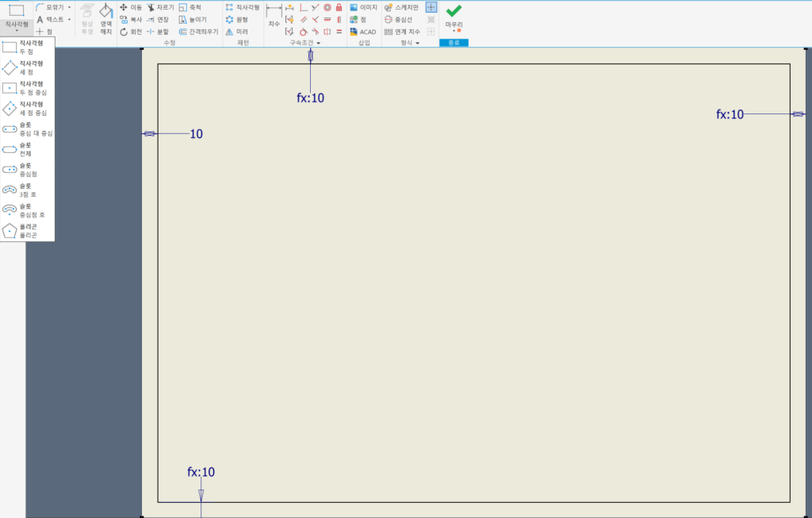Image resolution: width=812 pixels, height=518 pixels.
Task: Expand the 구속조건 panel dropdown
Action: click(319, 43)
